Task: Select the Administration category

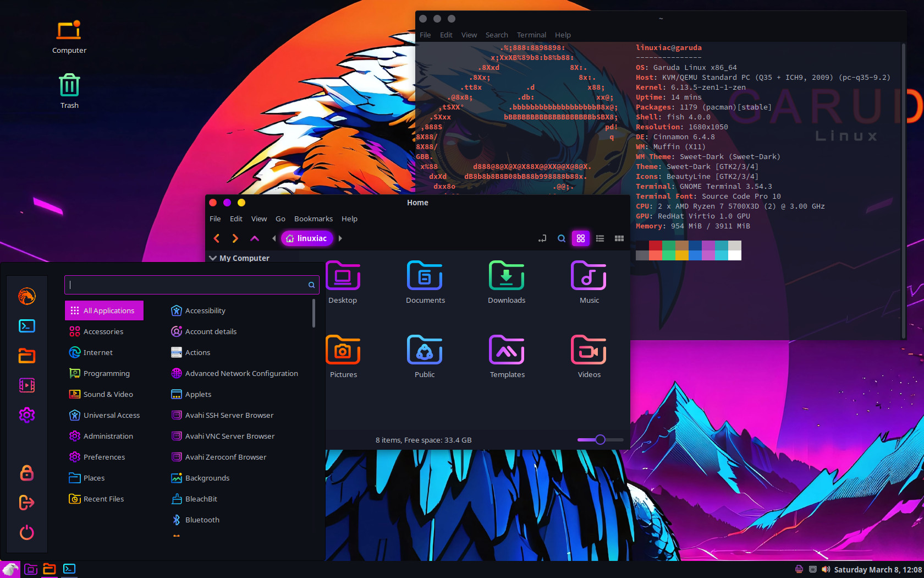Action: [x=104, y=436]
